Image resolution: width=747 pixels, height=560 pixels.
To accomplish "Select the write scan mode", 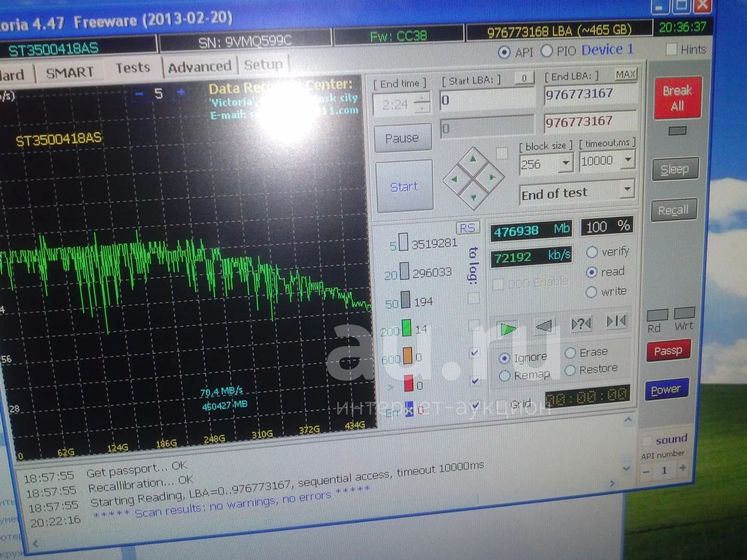I will pyautogui.click(x=591, y=292).
